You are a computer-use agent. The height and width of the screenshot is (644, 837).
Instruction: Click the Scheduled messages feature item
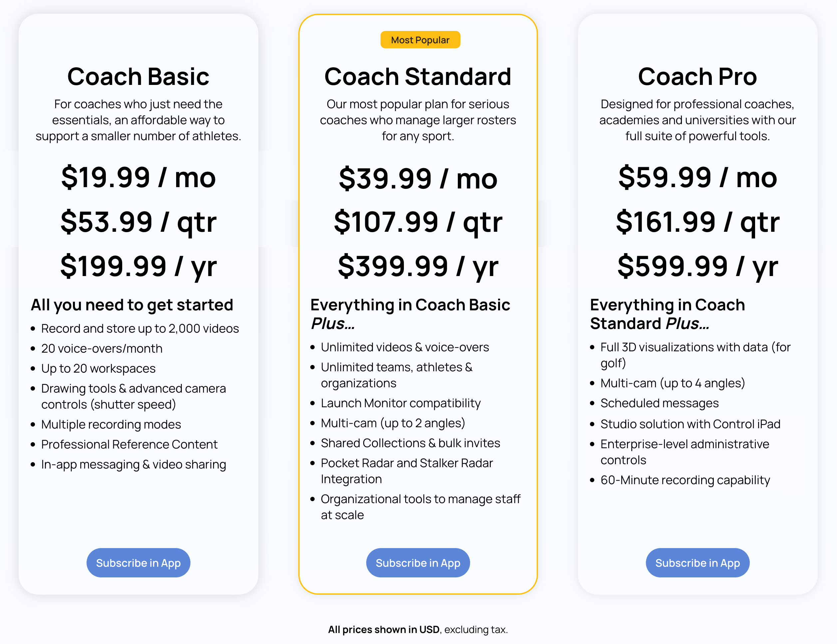click(x=659, y=403)
